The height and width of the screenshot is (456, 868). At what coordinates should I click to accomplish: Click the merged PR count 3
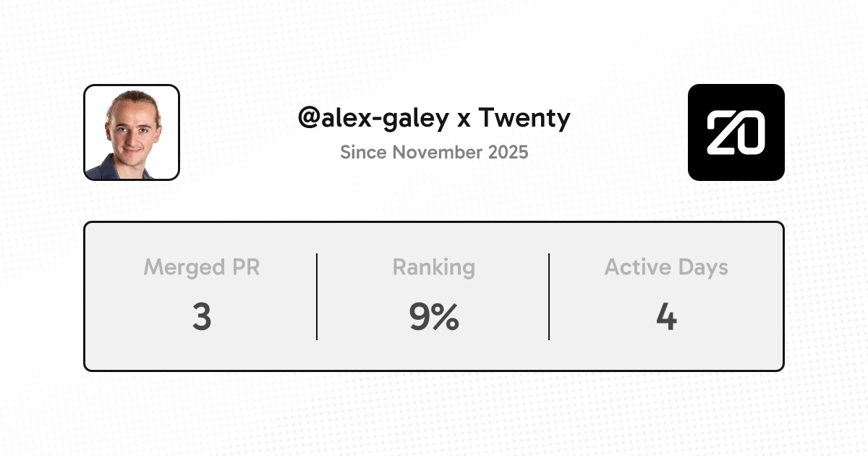pos(201,317)
